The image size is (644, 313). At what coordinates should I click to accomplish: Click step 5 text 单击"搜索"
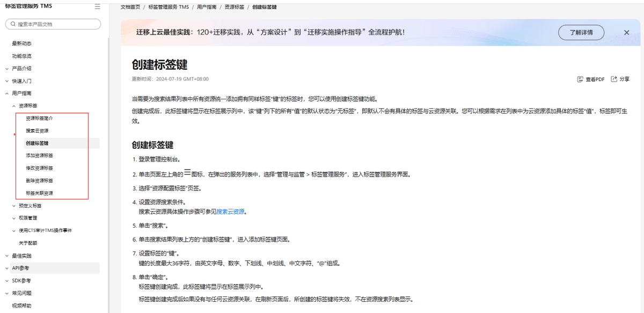[154, 226]
